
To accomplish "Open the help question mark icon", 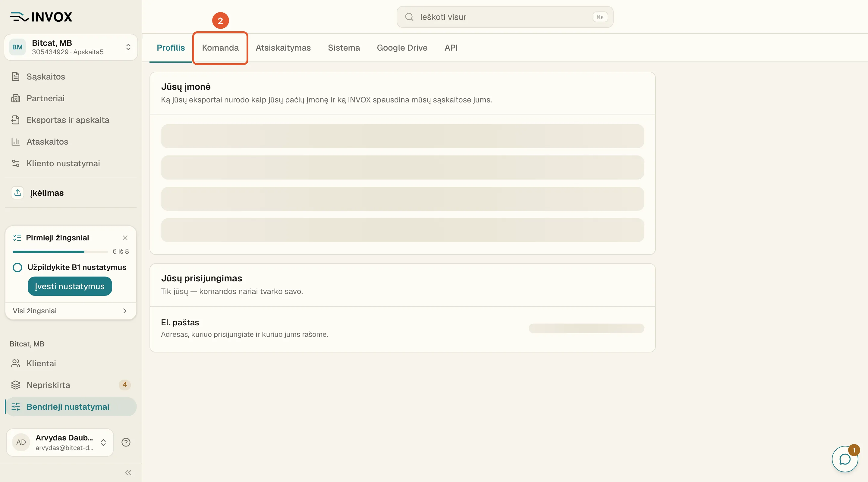I will tap(126, 442).
